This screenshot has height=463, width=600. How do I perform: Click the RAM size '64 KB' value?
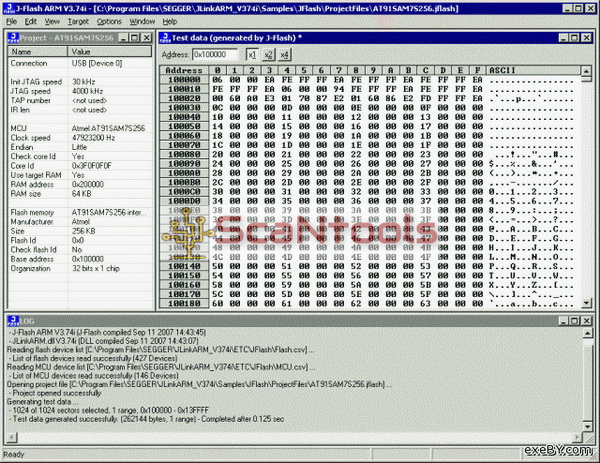coord(82,194)
